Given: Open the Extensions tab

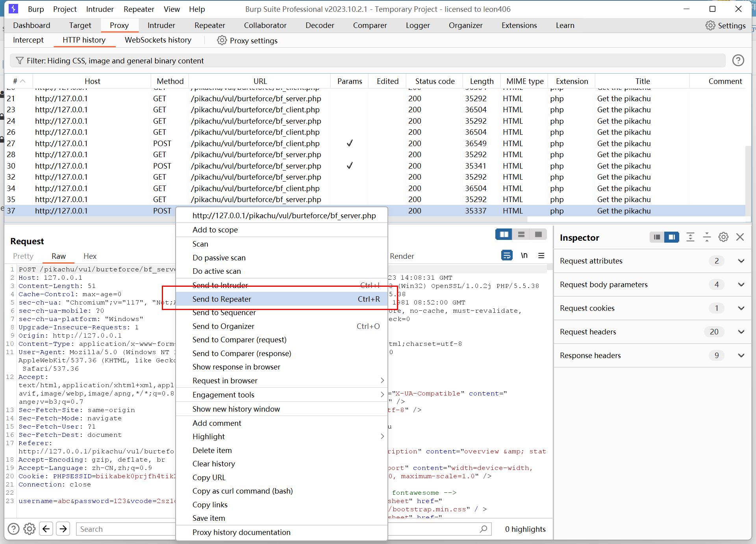Looking at the screenshot, I should (519, 25).
